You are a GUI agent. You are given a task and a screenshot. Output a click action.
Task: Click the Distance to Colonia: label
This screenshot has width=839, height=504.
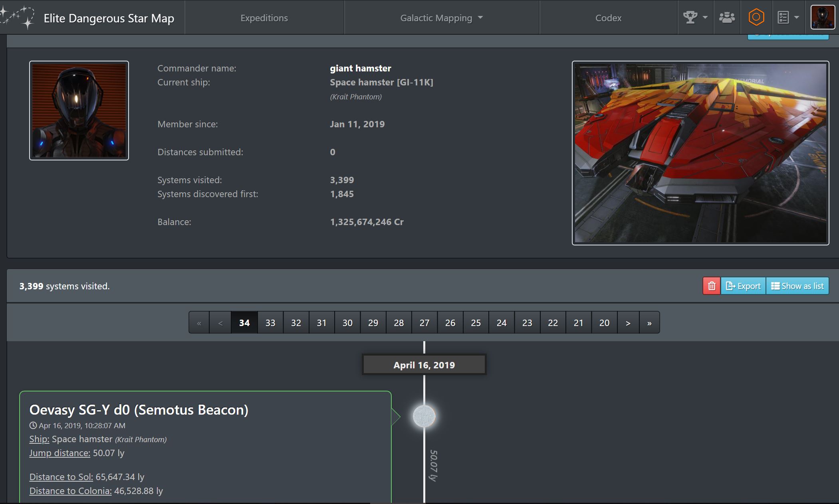point(70,491)
